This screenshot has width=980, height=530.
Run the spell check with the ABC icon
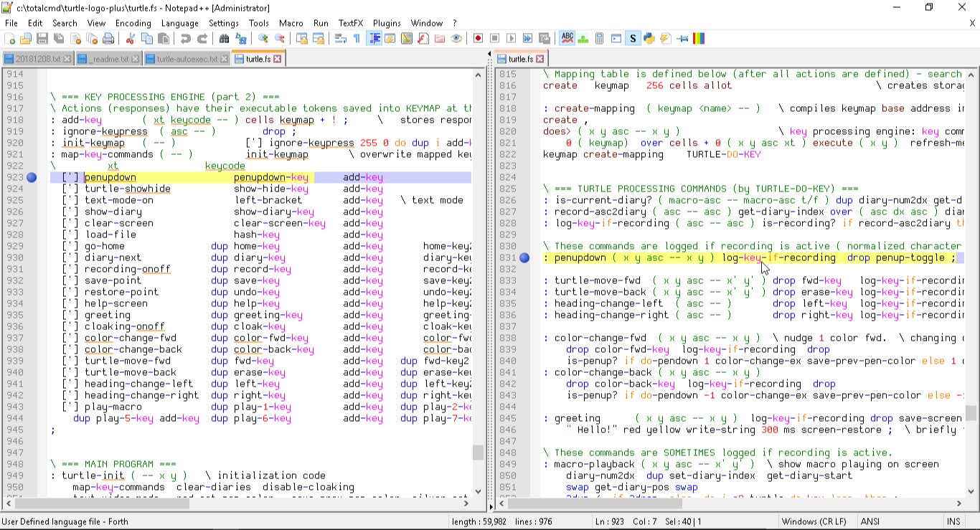click(x=567, y=39)
